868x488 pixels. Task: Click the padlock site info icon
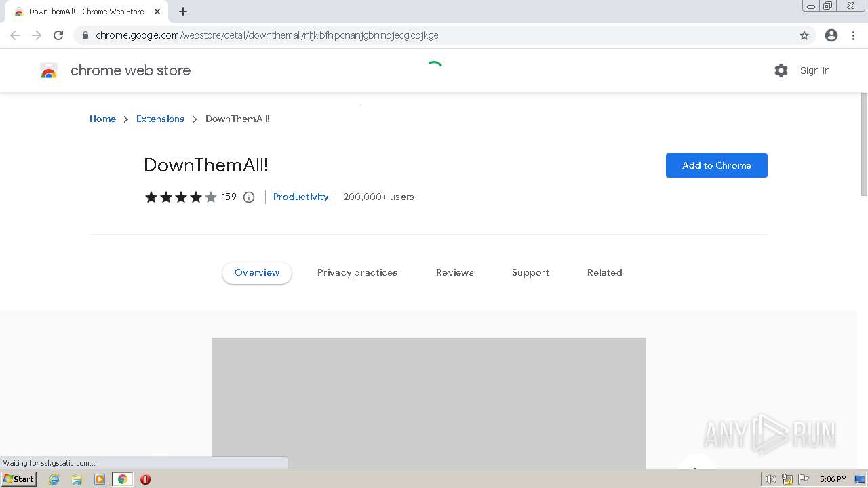pos(85,35)
